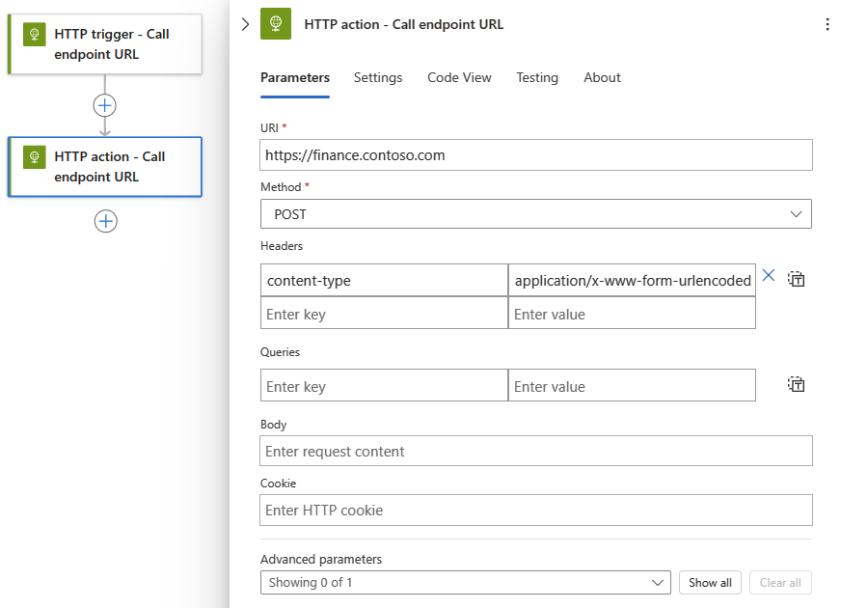The height and width of the screenshot is (608, 868).
Task: Click the HTTP action node icon
Action: 35,156
